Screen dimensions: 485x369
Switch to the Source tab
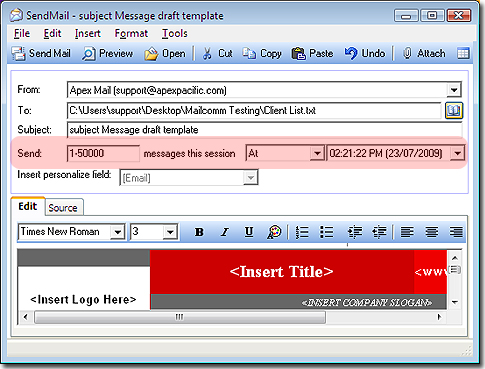pos(63,208)
